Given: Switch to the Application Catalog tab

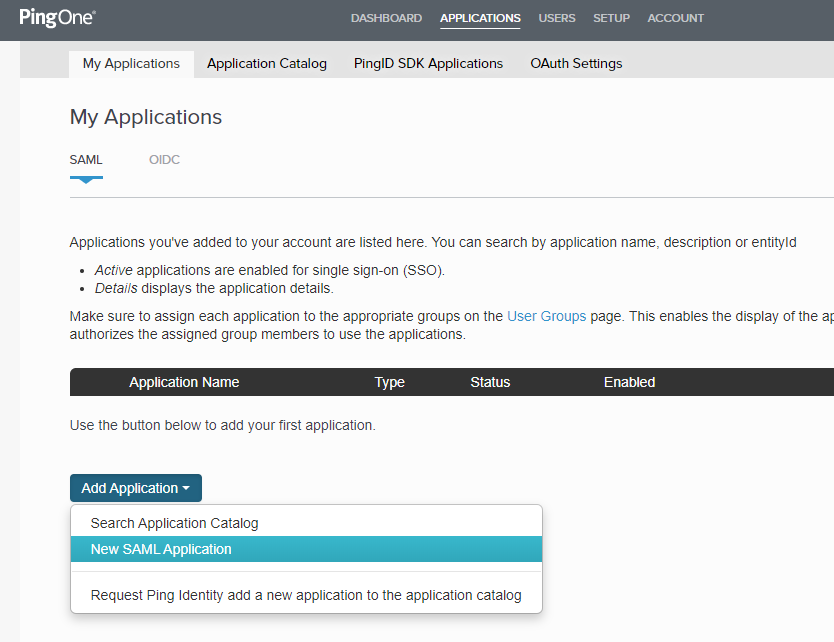Looking at the screenshot, I should (x=267, y=63).
